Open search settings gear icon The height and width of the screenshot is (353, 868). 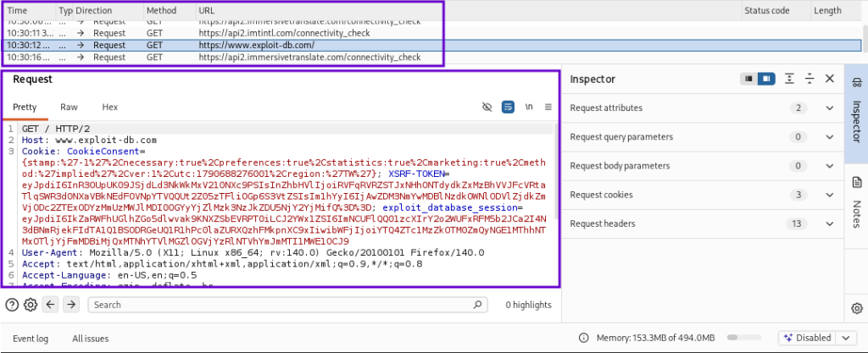click(x=31, y=305)
